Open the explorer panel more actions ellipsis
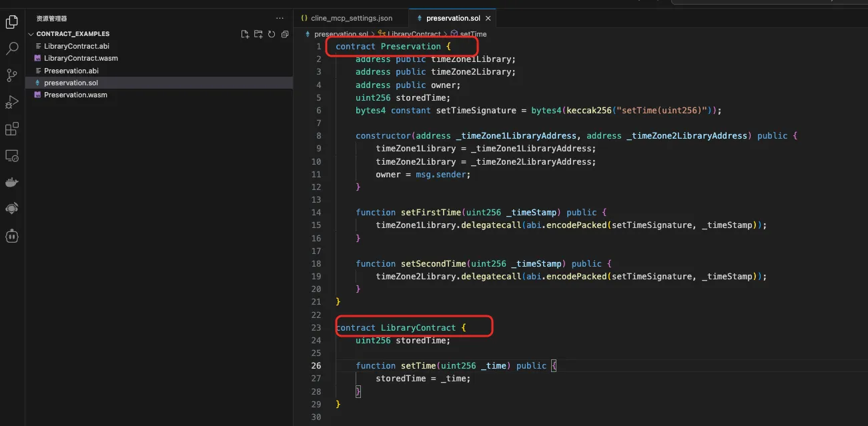Screen dimensions: 868x426 point(280,19)
